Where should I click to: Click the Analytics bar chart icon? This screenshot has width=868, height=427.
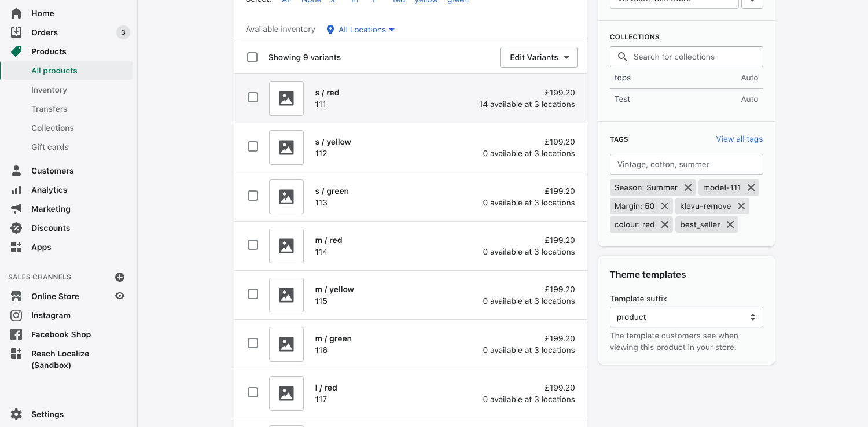point(16,190)
